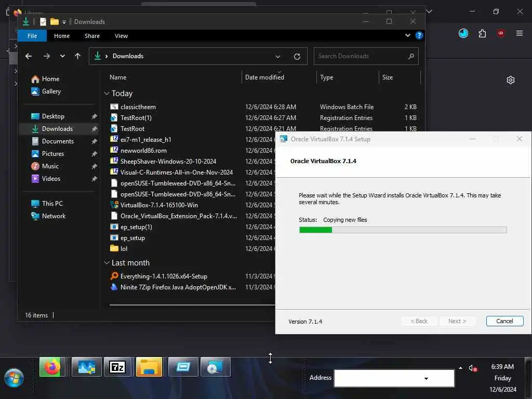Open the Home ribbon tab

click(62, 36)
